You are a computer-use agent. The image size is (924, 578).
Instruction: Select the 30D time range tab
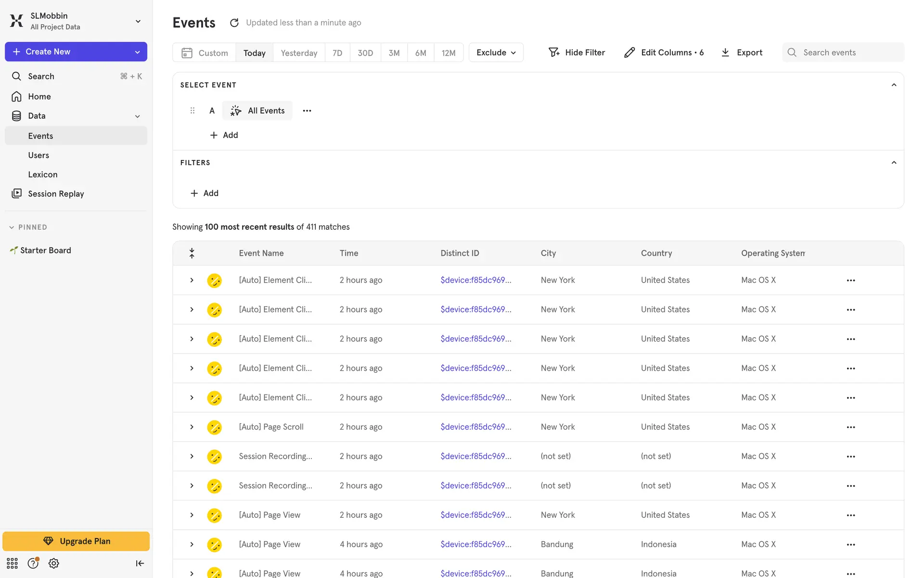click(365, 53)
